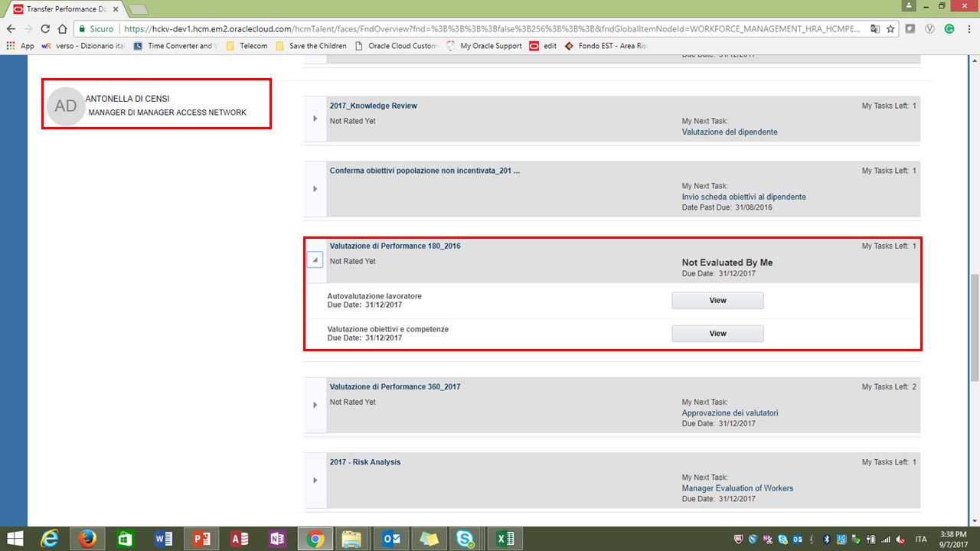This screenshot has height=551, width=980.
Task: Click the ITA language indicator in the tray
Action: pos(921,540)
